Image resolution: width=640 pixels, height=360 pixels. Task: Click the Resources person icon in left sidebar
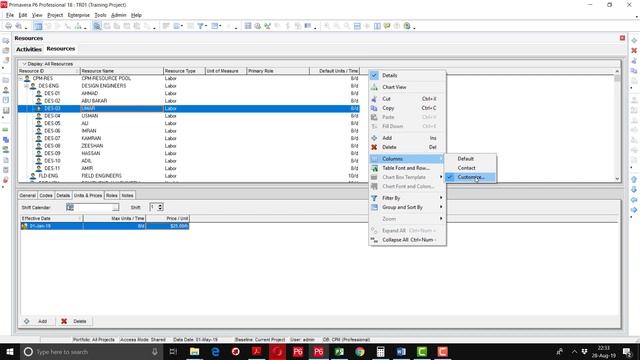(x=6, y=90)
